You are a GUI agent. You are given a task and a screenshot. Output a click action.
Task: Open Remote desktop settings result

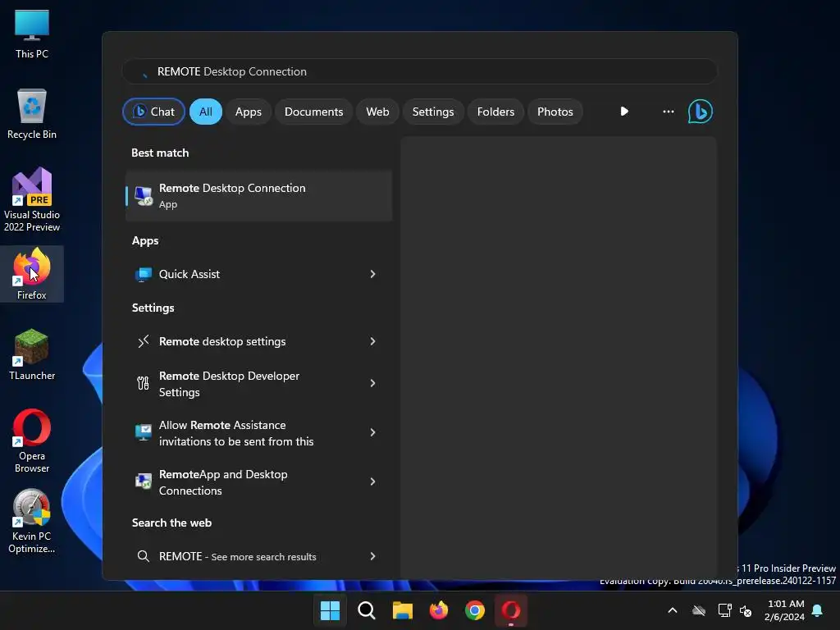click(258, 341)
